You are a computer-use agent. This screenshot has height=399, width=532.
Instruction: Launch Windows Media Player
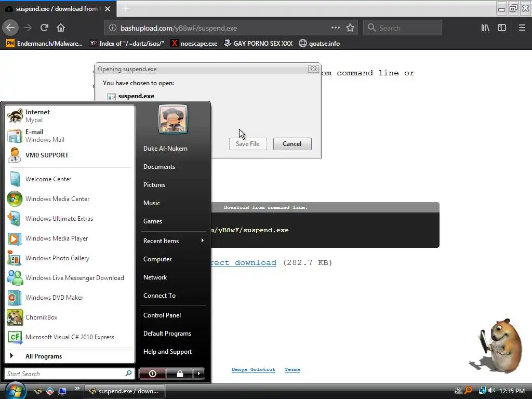[70, 238]
